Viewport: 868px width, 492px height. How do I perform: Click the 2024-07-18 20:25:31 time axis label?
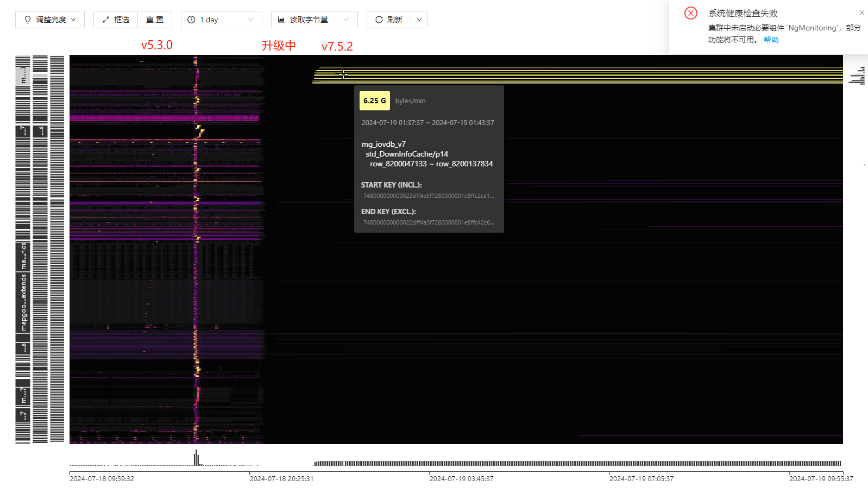pos(281,479)
